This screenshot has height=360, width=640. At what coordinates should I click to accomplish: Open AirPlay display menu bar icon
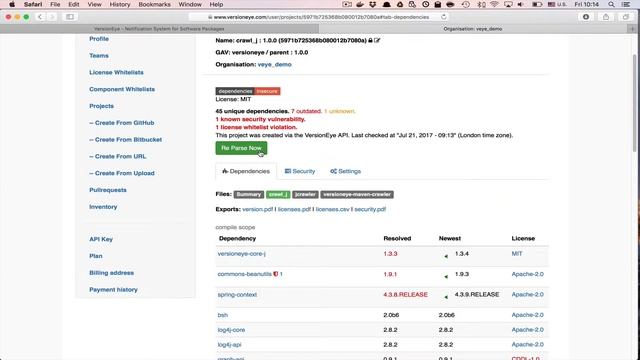[508, 4]
